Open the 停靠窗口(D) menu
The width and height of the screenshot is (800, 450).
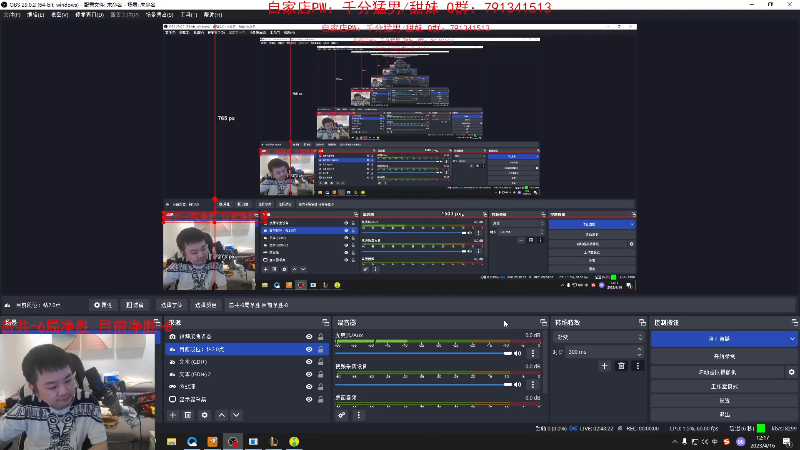tap(89, 15)
